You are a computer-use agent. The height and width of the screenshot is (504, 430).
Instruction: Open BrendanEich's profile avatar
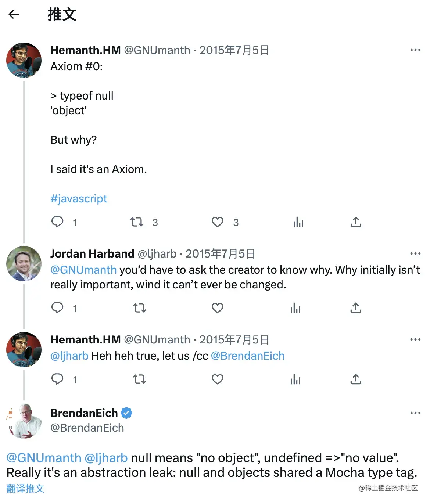coord(25,421)
